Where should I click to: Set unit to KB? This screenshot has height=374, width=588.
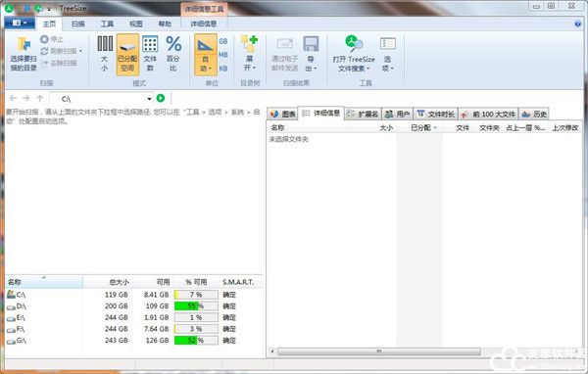point(223,69)
